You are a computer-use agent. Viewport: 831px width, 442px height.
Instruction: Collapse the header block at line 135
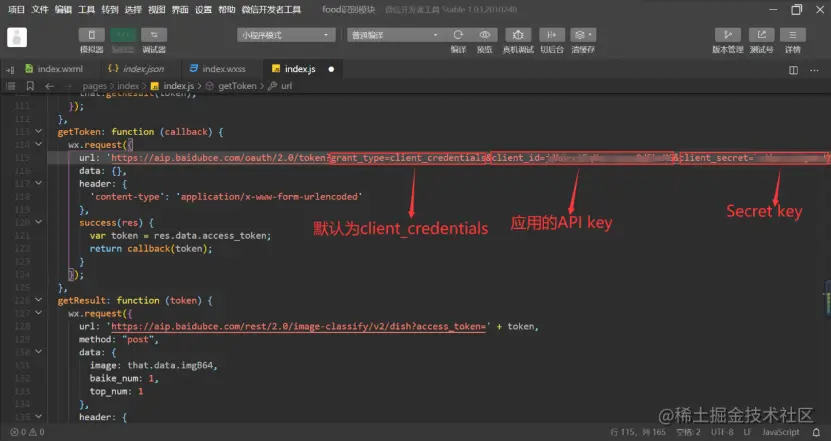(x=39, y=417)
